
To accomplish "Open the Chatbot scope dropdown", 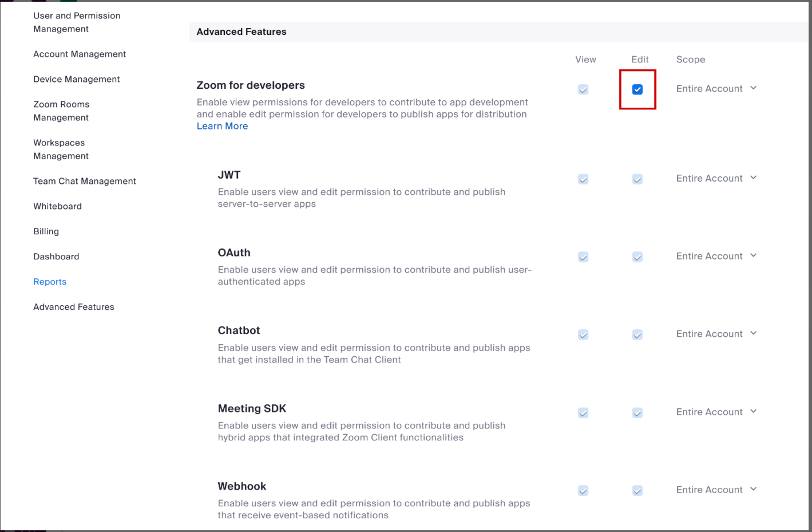I will 716,334.
